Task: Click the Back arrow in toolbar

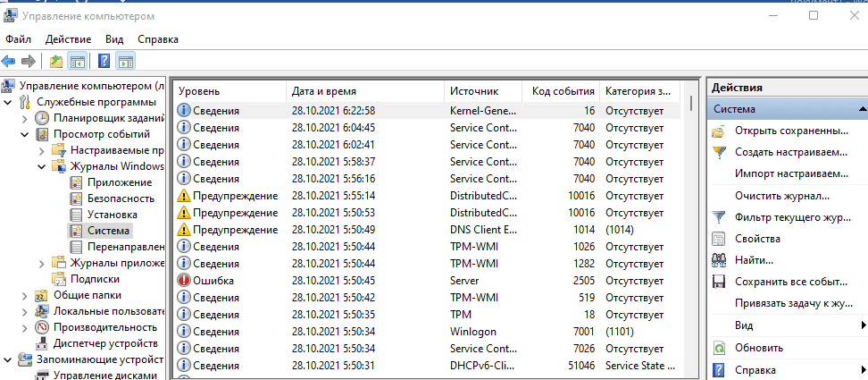Action: (x=9, y=62)
